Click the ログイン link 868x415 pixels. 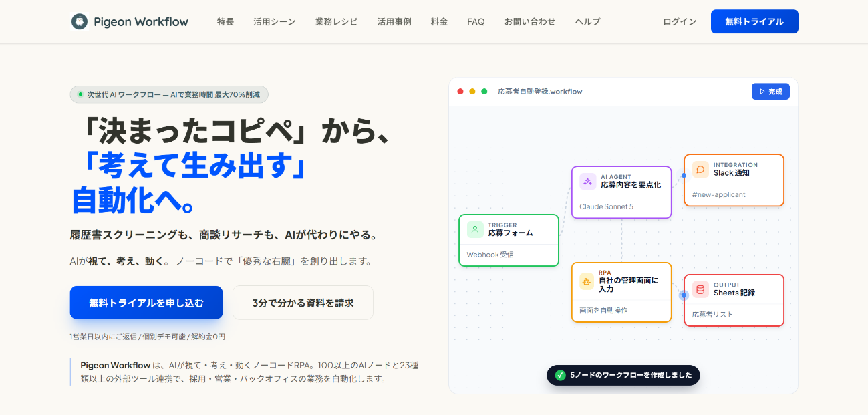click(680, 21)
